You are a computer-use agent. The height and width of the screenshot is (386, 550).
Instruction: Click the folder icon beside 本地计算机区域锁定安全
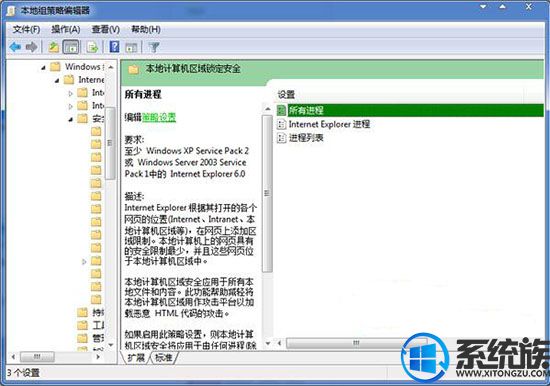[x=133, y=69]
